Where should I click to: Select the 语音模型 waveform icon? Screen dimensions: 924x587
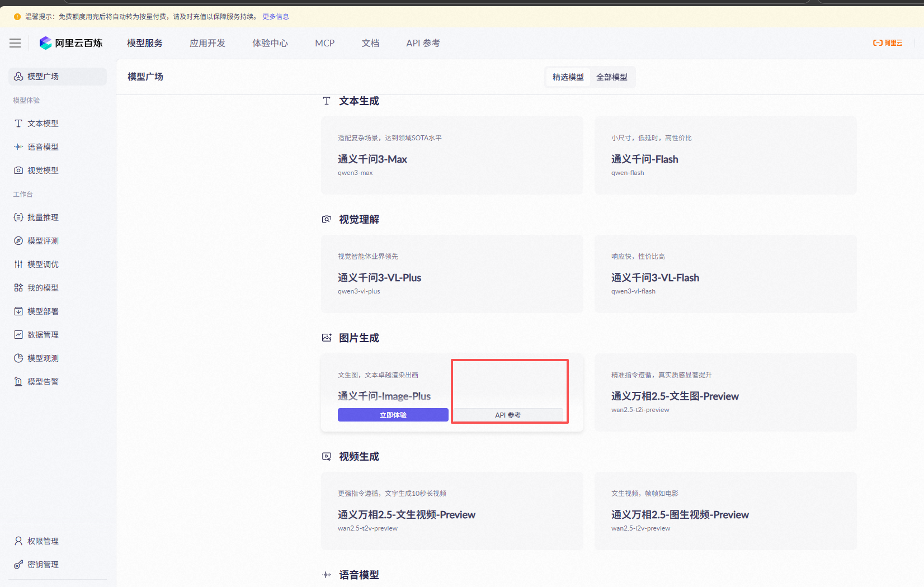[x=18, y=147]
